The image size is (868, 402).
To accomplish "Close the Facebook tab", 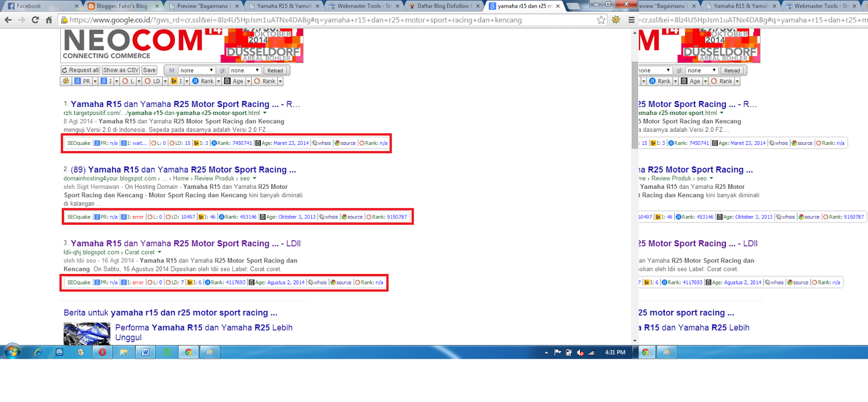I will click(x=76, y=6).
